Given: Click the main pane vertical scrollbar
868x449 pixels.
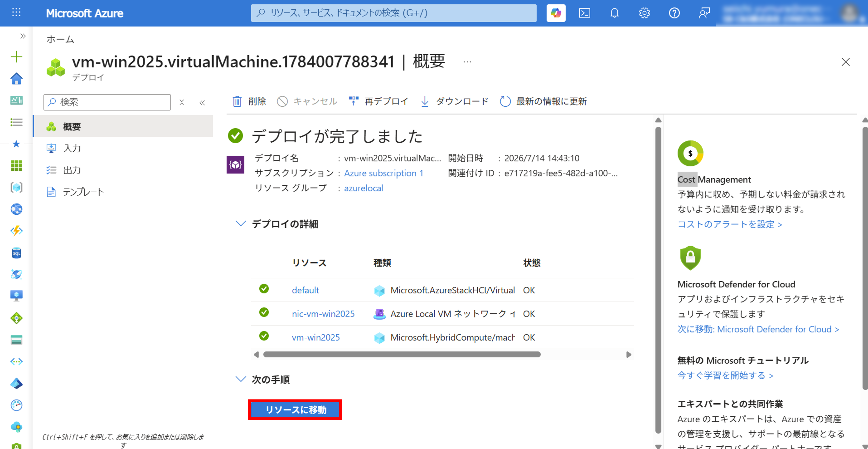Looking at the screenshot, I should click(x=658, y=280).
